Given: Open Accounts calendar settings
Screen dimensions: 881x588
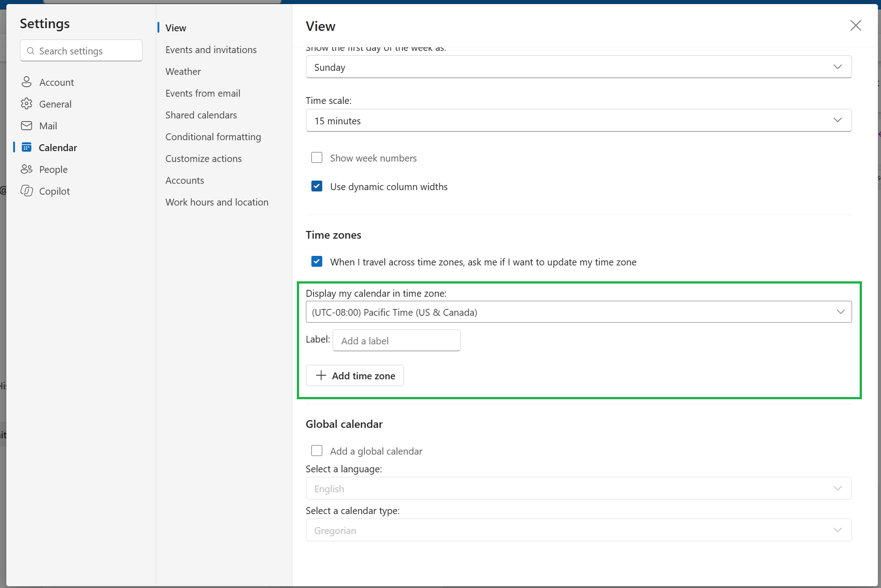Looking at the screenshot, I should 185,180.
